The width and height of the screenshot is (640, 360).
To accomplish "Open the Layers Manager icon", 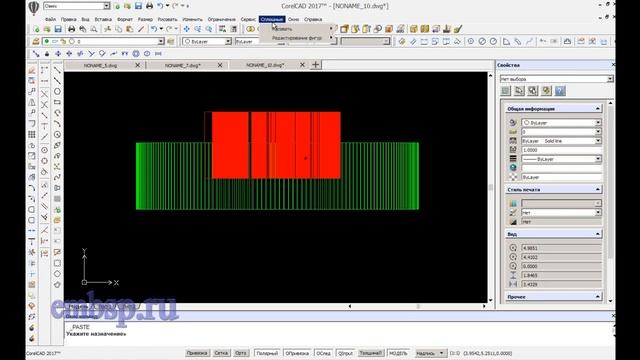I will click(x=36, y=41).
